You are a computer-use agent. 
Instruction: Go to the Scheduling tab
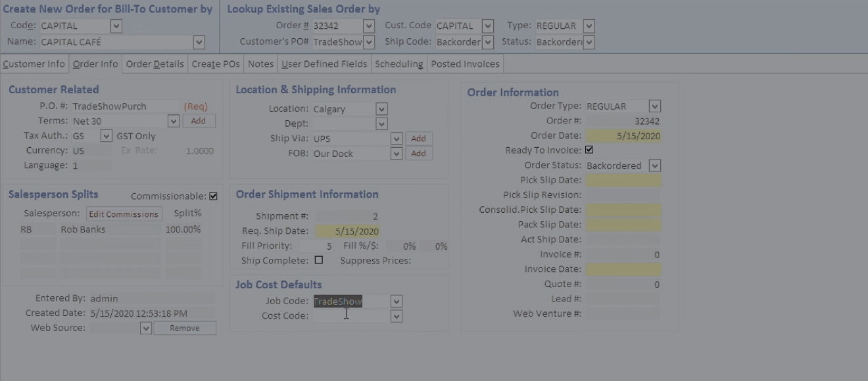click(x=398, y=64)
